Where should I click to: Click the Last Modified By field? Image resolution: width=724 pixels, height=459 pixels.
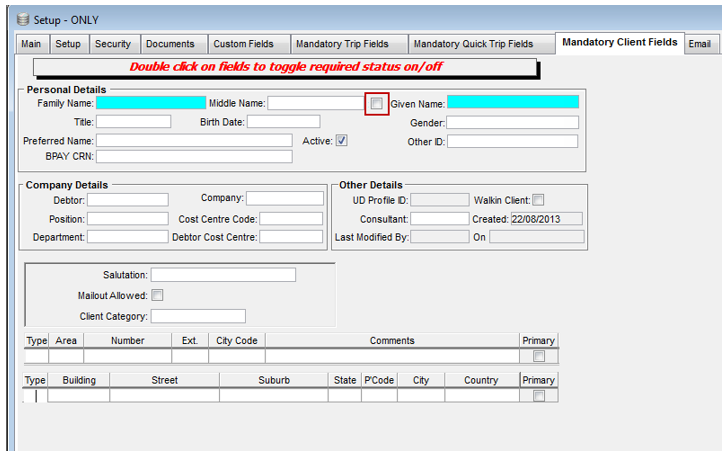440,237
